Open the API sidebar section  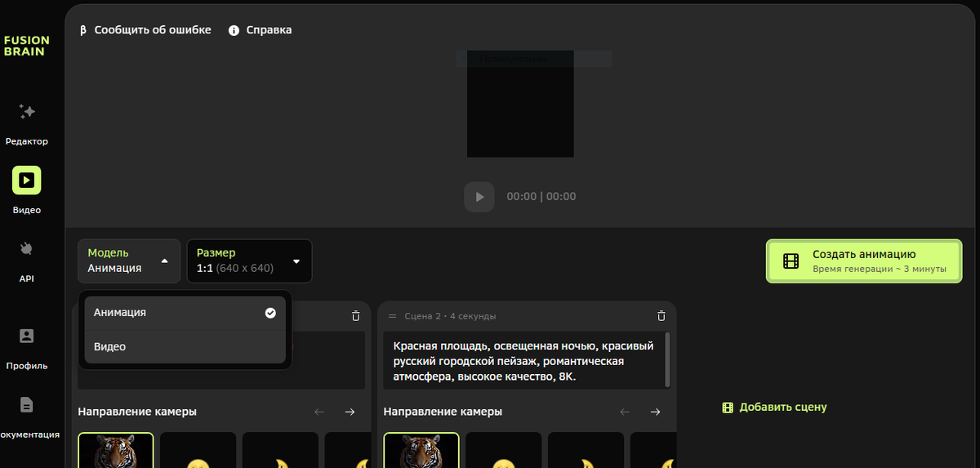click(x=26, y=260)
